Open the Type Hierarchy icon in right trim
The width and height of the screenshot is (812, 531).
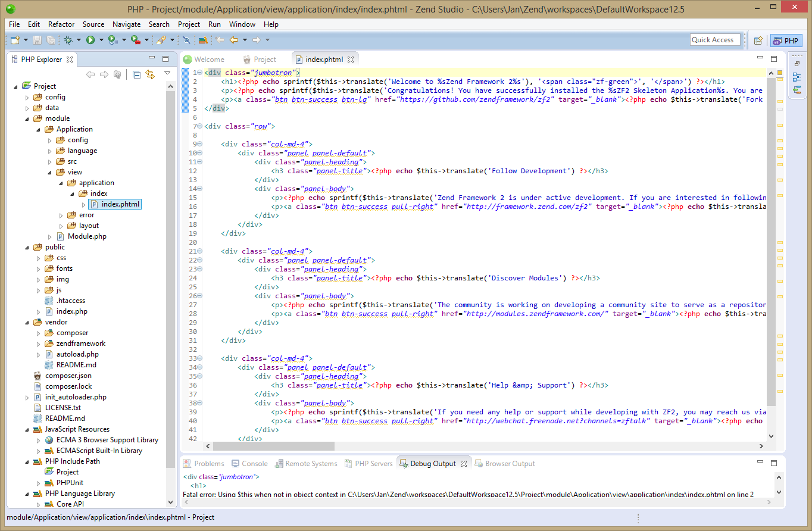(797, 90)
